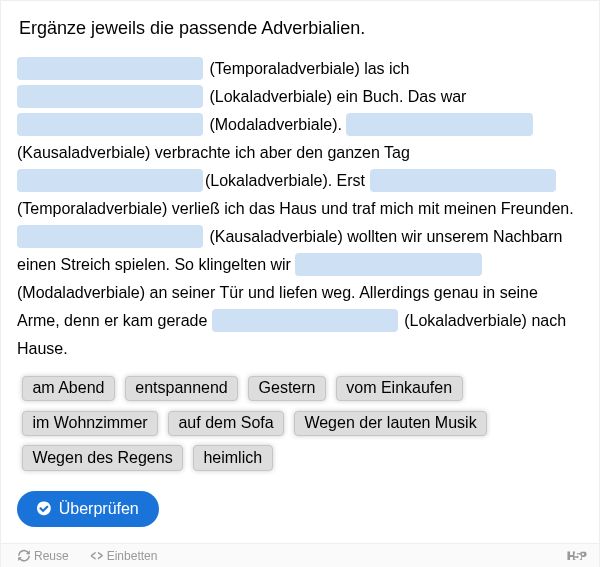Click blank before 'Kausaladverbiale wollten wir'
600x567 pixels.
pos(110,236)
